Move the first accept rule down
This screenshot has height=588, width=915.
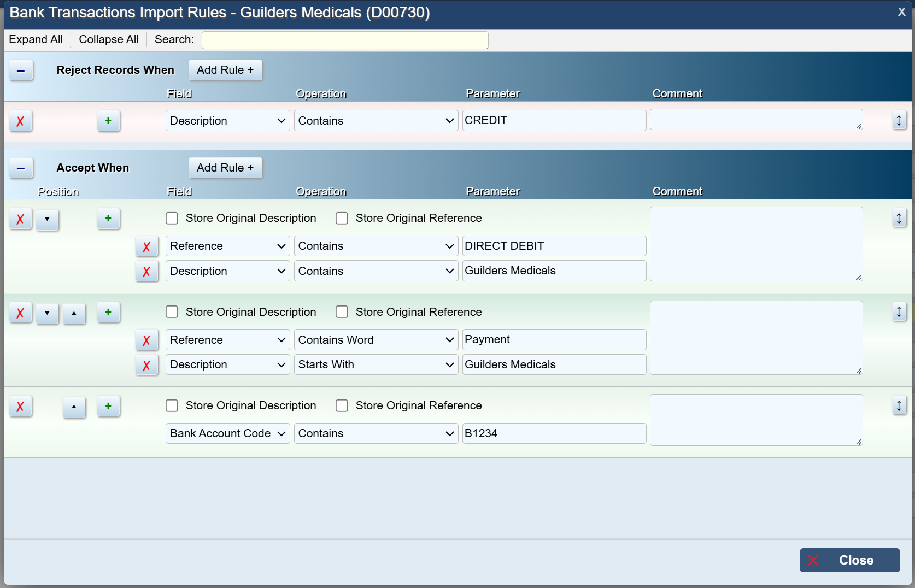tap(48, 219)
